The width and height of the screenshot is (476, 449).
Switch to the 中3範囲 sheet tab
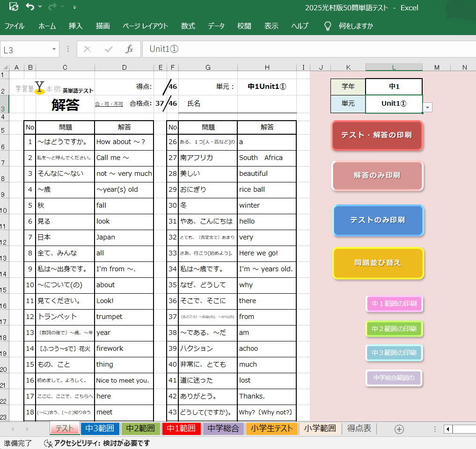(100, 428)
